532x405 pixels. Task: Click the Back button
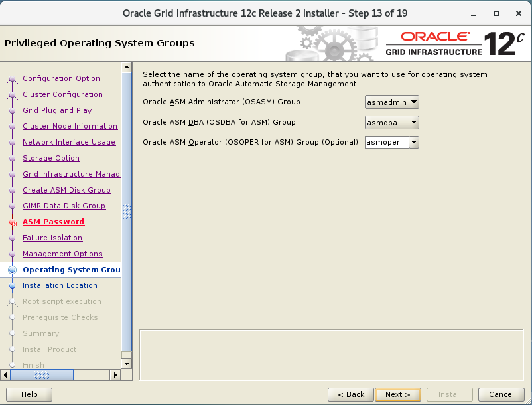click(x=351, y=394)
